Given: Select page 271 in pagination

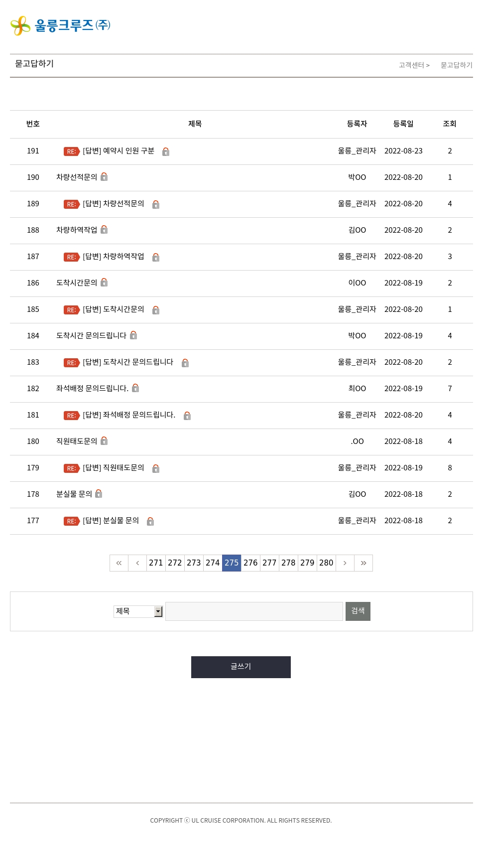Looking at the screenshot, I should tap(156, 563).
